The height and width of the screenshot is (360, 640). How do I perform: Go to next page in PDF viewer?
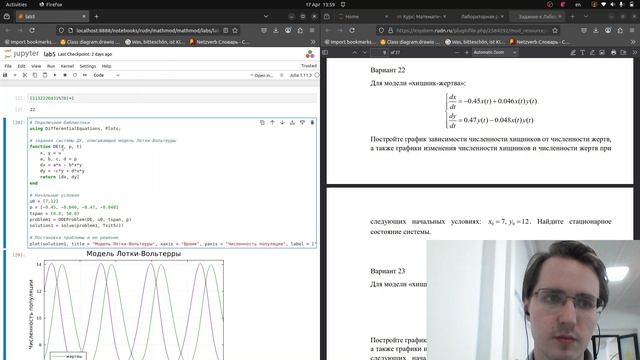pos(364,52)
